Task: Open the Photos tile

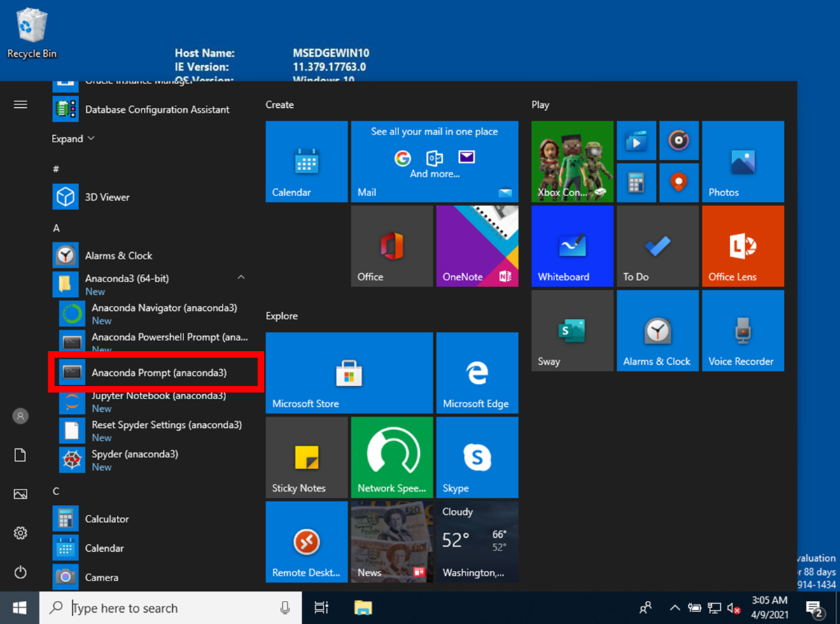Action: [x=743, y=162]
